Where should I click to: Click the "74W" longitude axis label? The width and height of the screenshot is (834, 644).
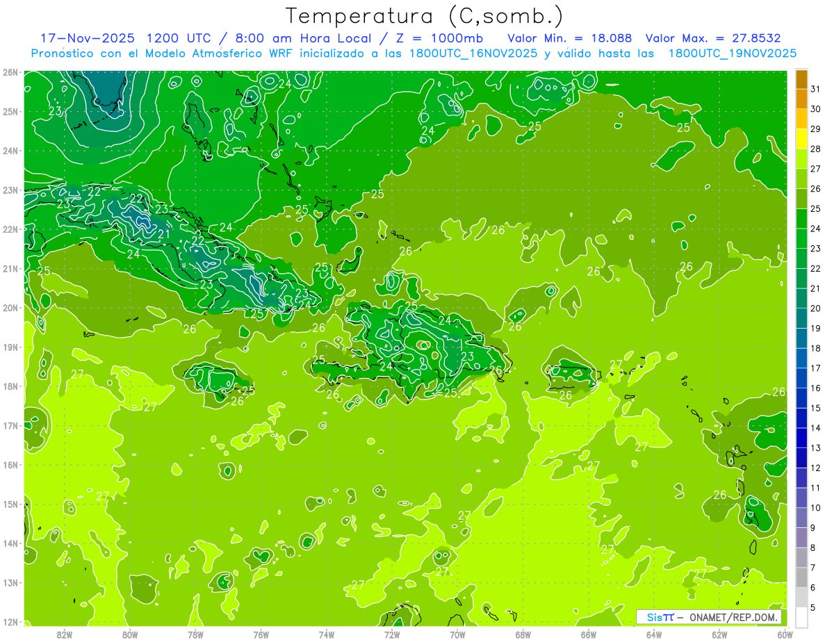(327, 634)
